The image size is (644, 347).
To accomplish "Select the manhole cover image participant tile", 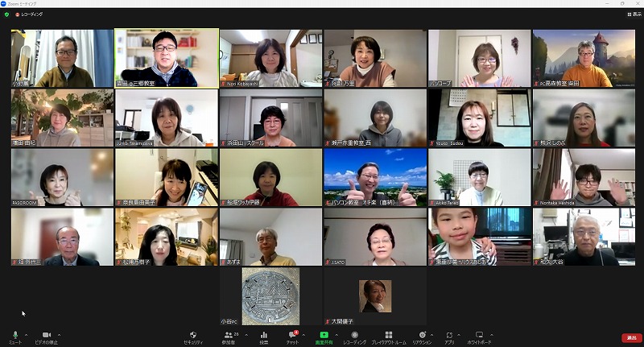I will pyautogui.click(x=270, y=295).
